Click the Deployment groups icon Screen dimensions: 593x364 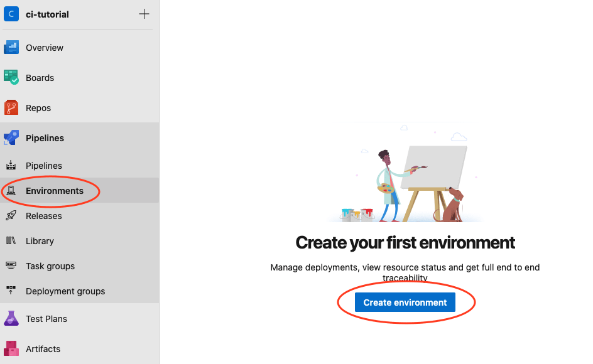point(11,291)
